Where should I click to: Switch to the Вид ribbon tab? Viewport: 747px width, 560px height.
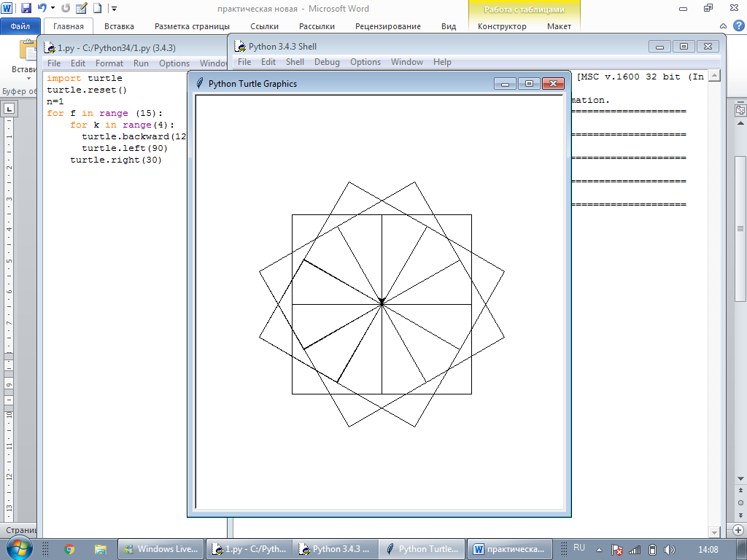click(x=449, y=26)
